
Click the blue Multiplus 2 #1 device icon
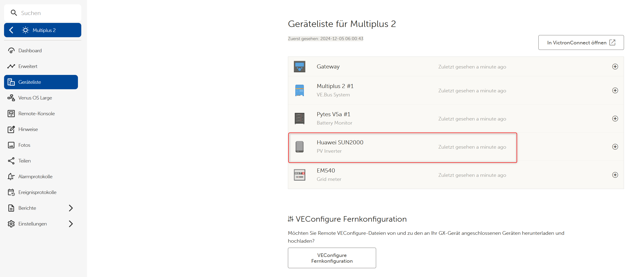[x=299, y=90]
